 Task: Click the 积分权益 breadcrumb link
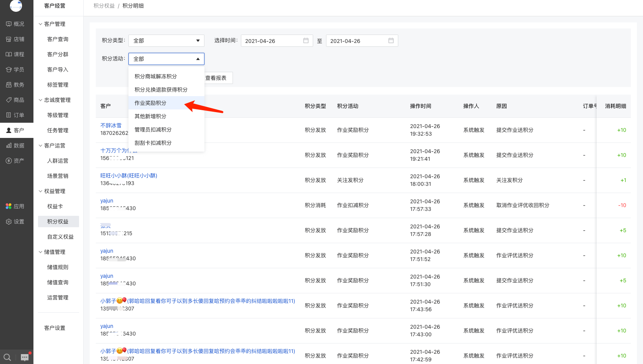104,6
